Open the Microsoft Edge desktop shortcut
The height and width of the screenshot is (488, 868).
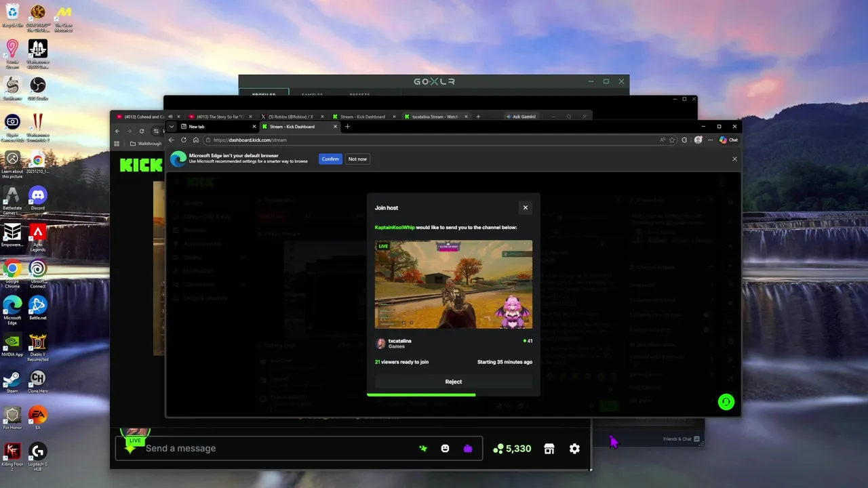point(12,311)
